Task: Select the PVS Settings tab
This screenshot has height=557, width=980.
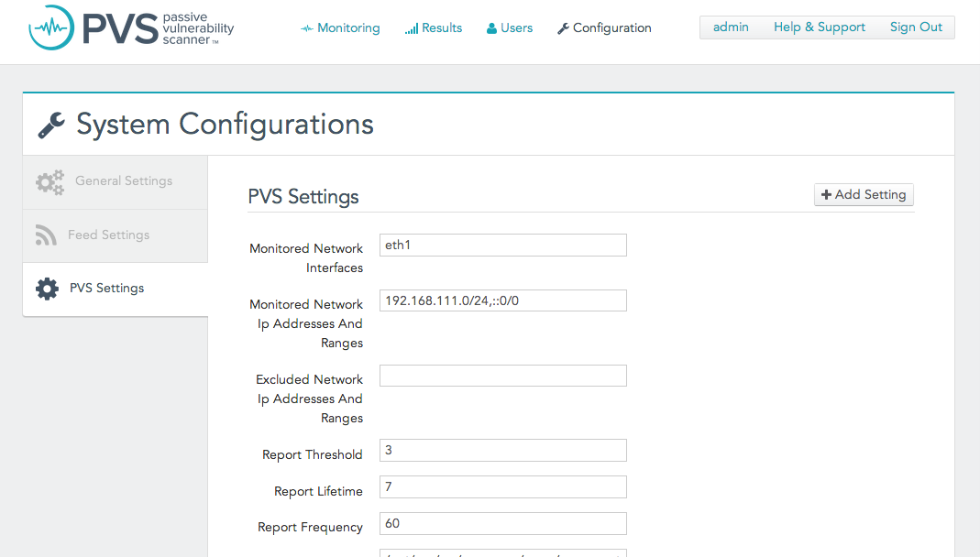Action: [x=116, y=289]
